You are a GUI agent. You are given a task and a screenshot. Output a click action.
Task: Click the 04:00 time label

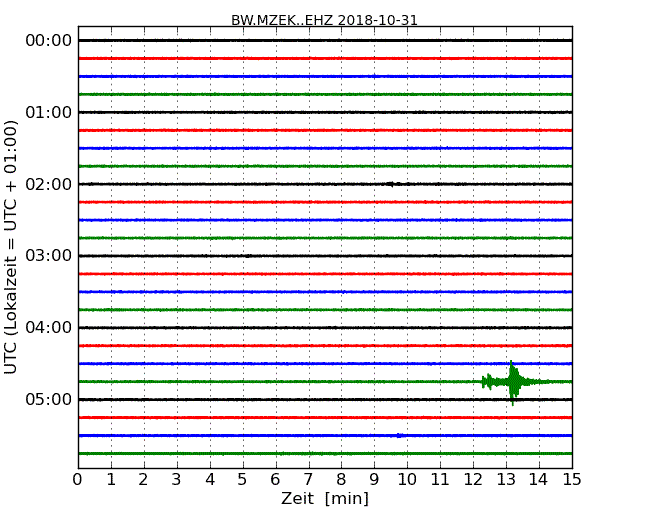coord(47,328)
